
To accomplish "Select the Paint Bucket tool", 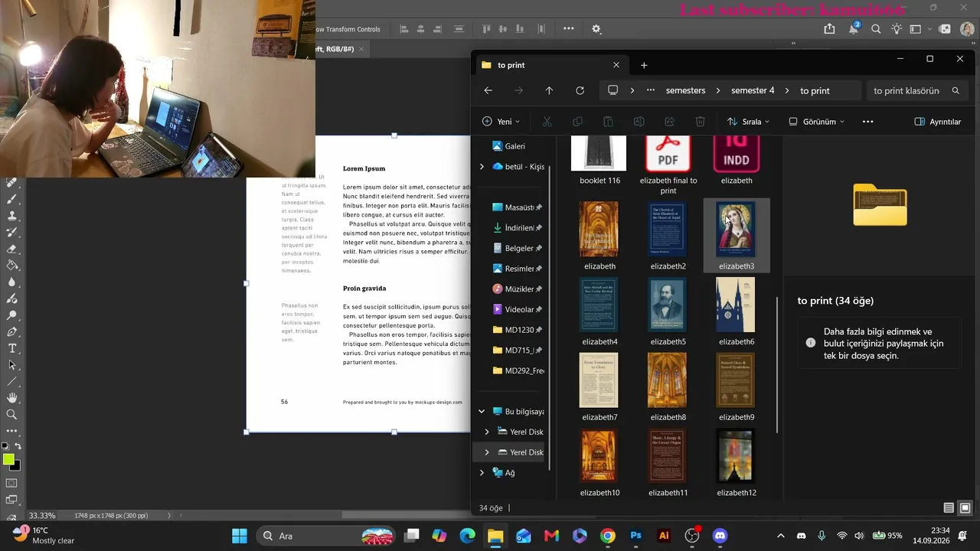I will pyautogui.click(x=11, y=266).
